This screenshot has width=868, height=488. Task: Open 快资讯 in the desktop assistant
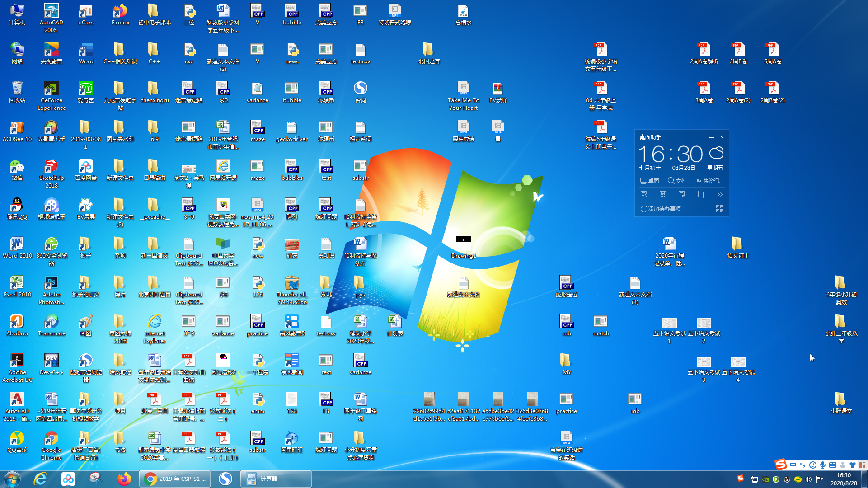pyautogui.click(x=708, y=181)
